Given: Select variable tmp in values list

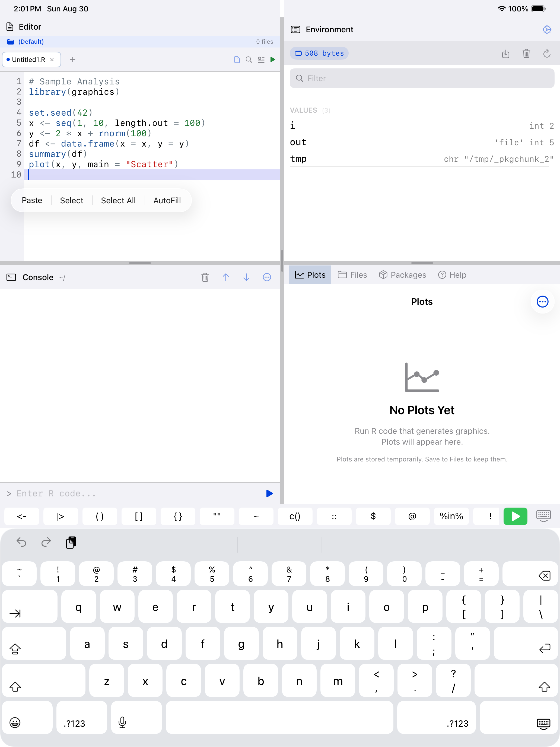Looking at the screenshot, I should pos(422,159).
